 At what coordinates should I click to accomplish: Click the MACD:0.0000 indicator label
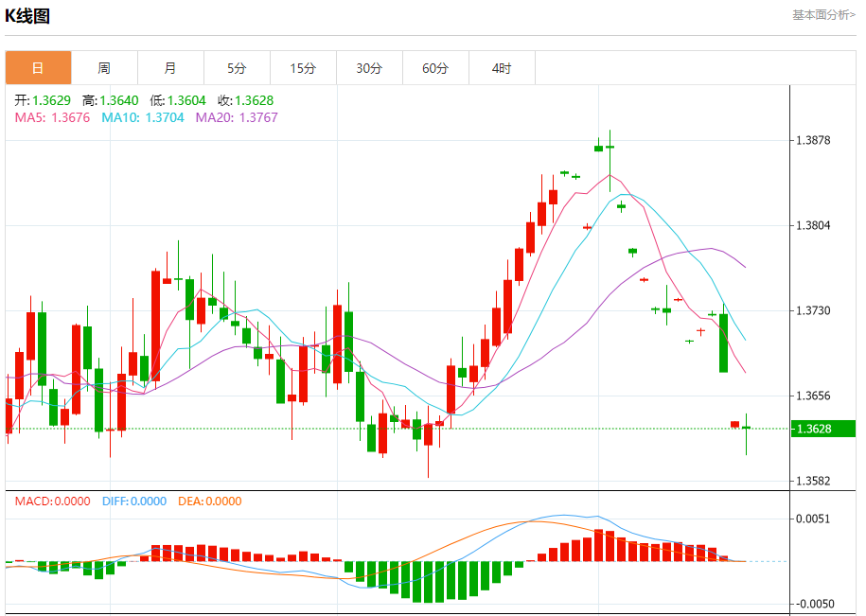(x=52, y=502)
